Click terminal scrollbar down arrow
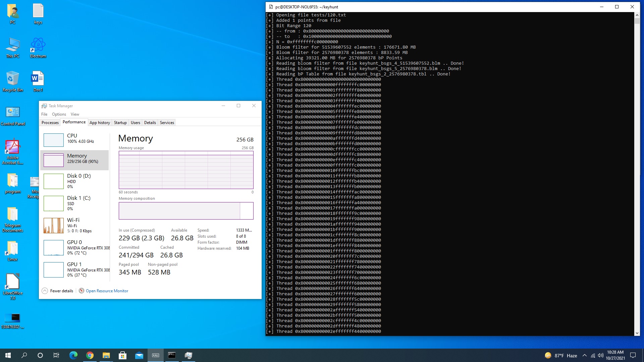The image size is (644, 362). (x=637, y=333)
